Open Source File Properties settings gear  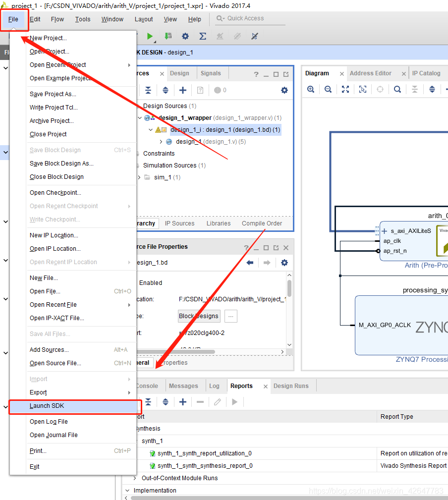coord(284,263)
